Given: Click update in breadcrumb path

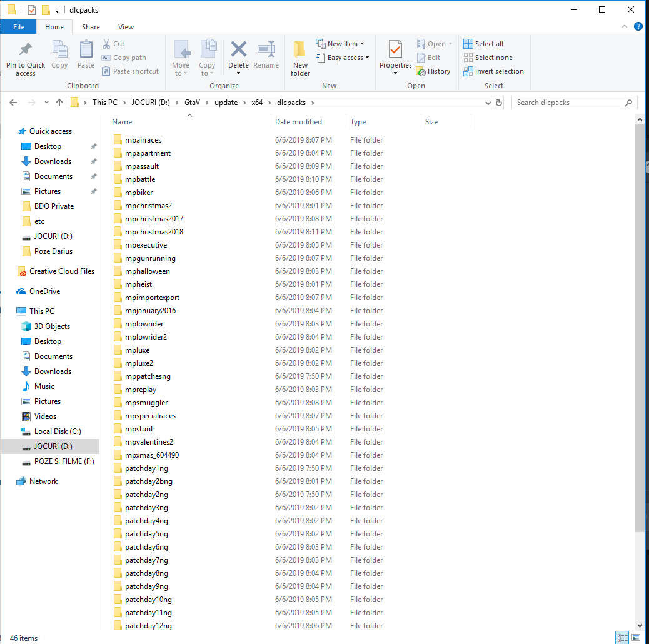Looking at the screenshot, I should pos(226,103).
